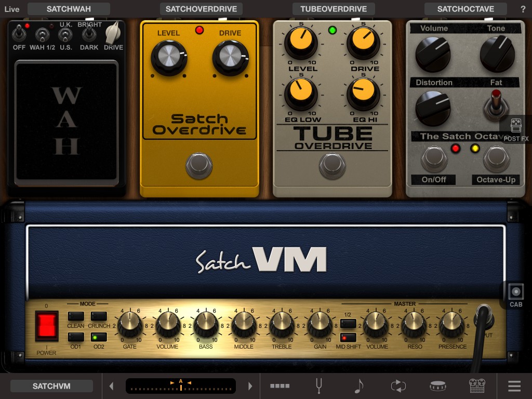Click the Satch Overdrive LEVEL knob
The width and height of the screenshot is (532, 399).
pos(169,58)
